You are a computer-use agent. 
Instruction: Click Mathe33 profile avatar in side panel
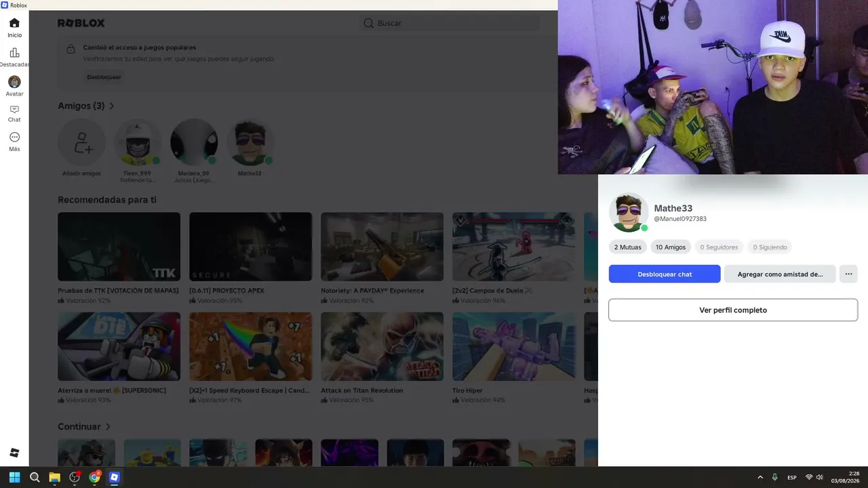coord(629,213)
